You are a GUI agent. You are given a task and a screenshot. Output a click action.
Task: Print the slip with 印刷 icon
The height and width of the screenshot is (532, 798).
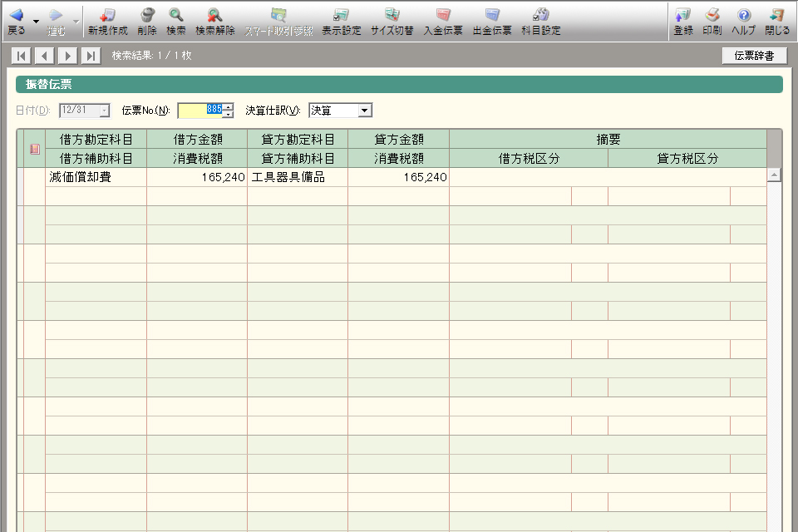pyautogui.click(x=712, y=22)
